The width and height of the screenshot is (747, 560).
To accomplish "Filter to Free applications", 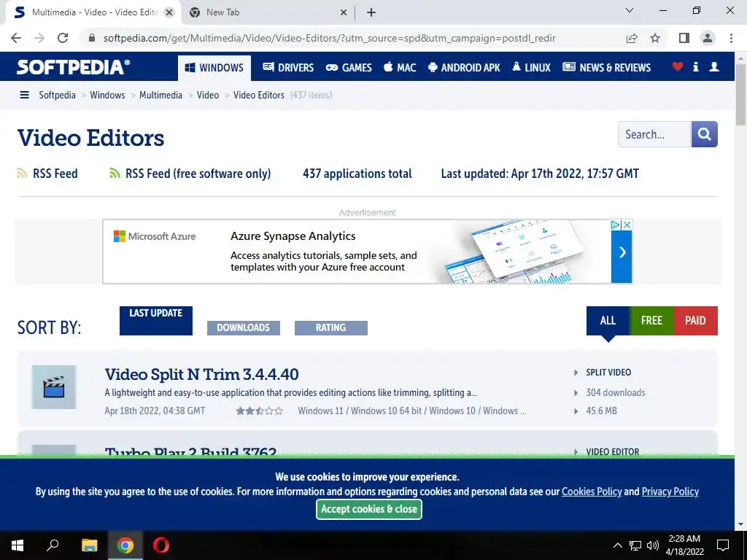I will click(x=651, y=321).
